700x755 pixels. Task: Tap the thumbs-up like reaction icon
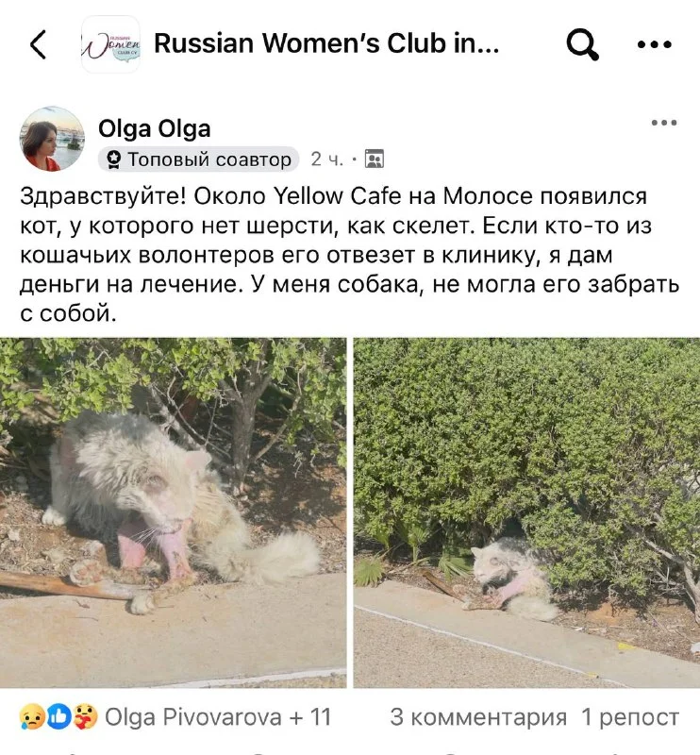58,716
